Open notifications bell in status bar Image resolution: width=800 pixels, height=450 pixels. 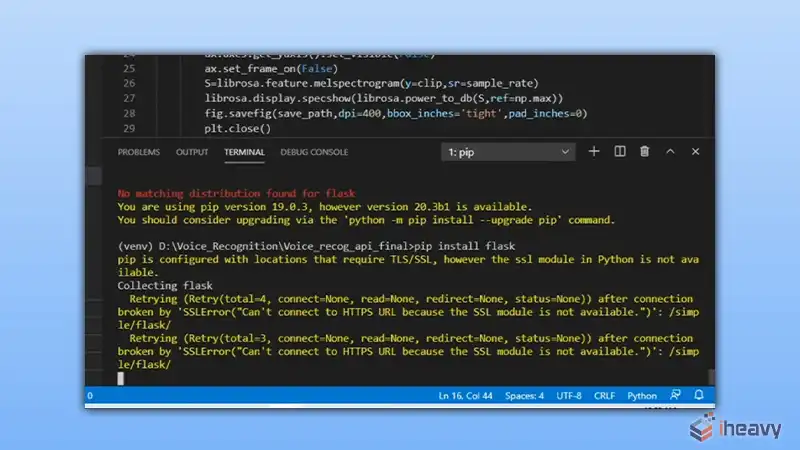click(x=698, y=395)
